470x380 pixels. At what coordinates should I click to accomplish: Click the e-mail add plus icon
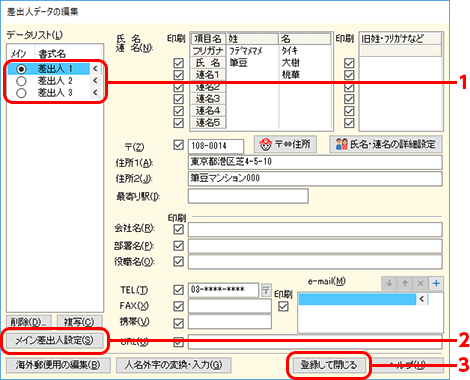[436, 284]
